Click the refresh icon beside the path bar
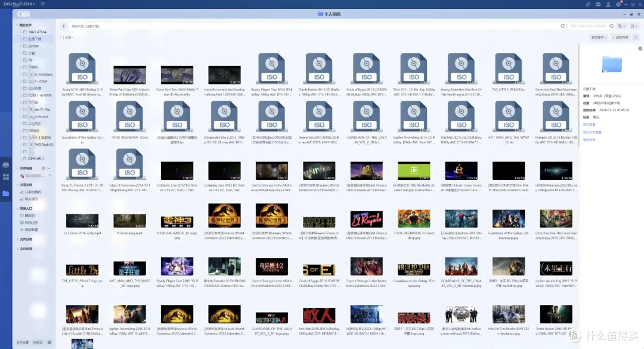Image resolution: width=644 pixels, height=349 pixels. (563, 26)
